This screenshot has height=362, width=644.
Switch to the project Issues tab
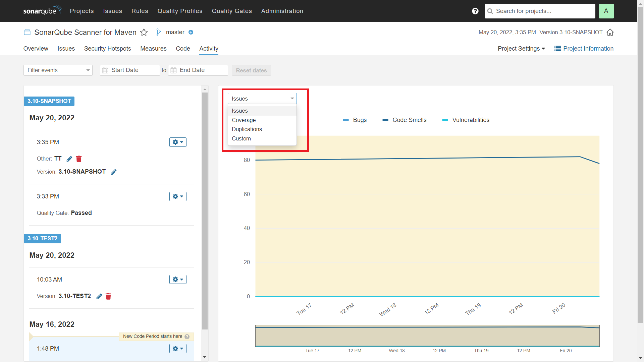coord(66,49)
